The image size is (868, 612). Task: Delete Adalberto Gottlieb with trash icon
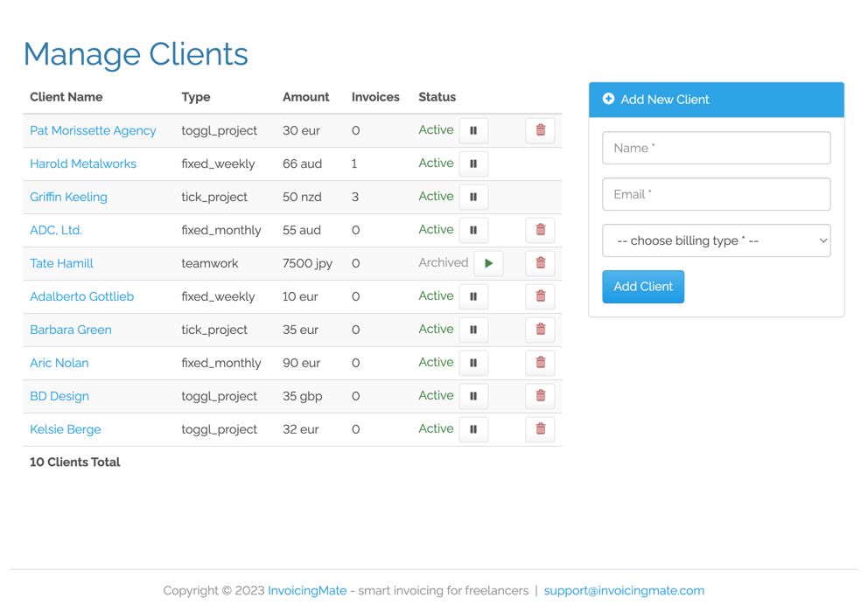click(540, 296)
